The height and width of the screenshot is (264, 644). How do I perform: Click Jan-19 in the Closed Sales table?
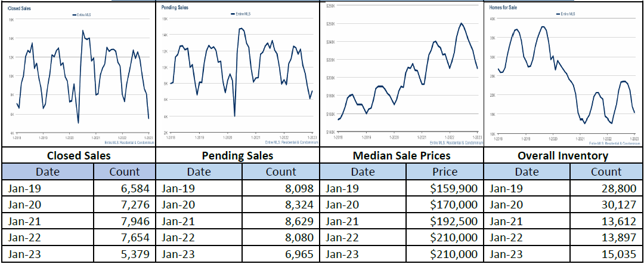pyautogui.click(x=24, y=188)
